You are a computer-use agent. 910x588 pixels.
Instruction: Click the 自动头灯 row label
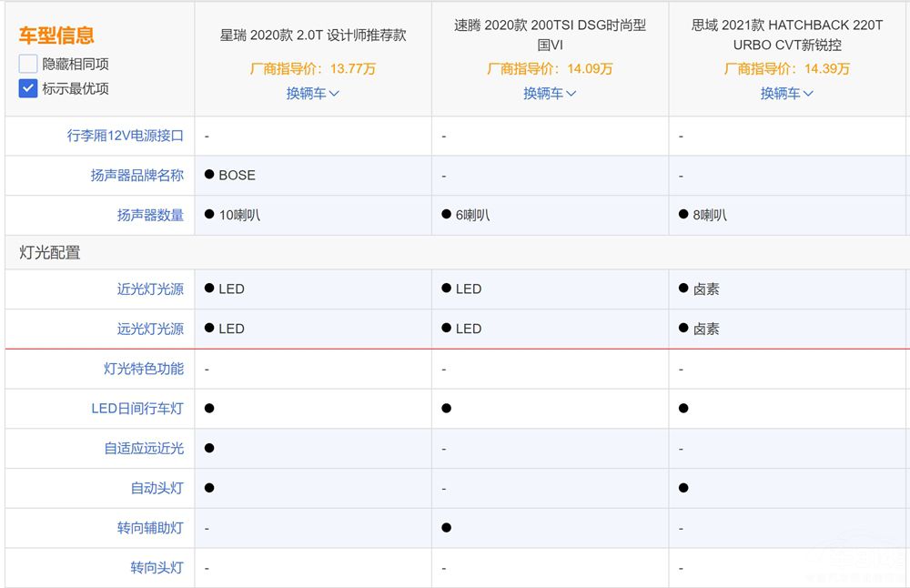click(x=157, y=488)
